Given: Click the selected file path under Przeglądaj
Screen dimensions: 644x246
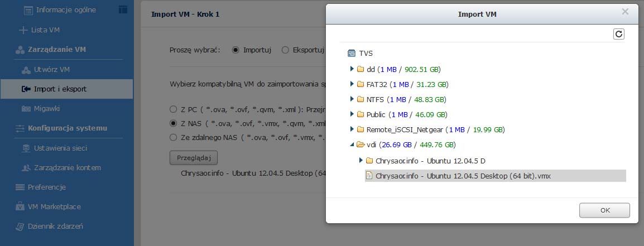Looking at the screenshot, I should tap(253, 173).
